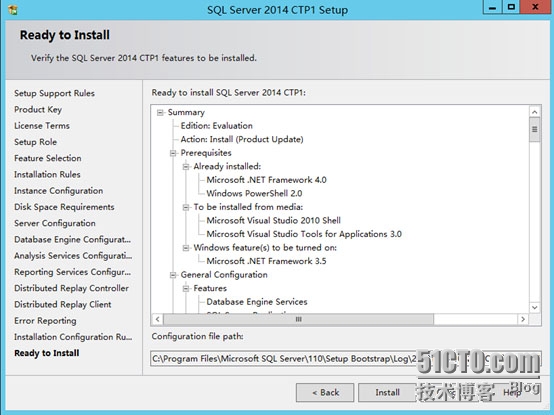Click the horizontal scrollbar thumb
Viewport: 554px width, 415px height.
coord(299,320)
